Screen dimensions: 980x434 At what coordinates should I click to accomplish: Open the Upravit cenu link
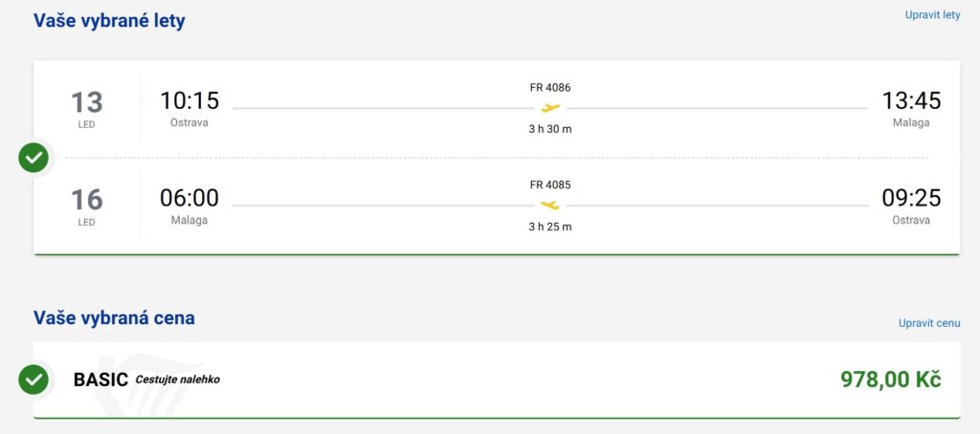click(x=928, y=323)
